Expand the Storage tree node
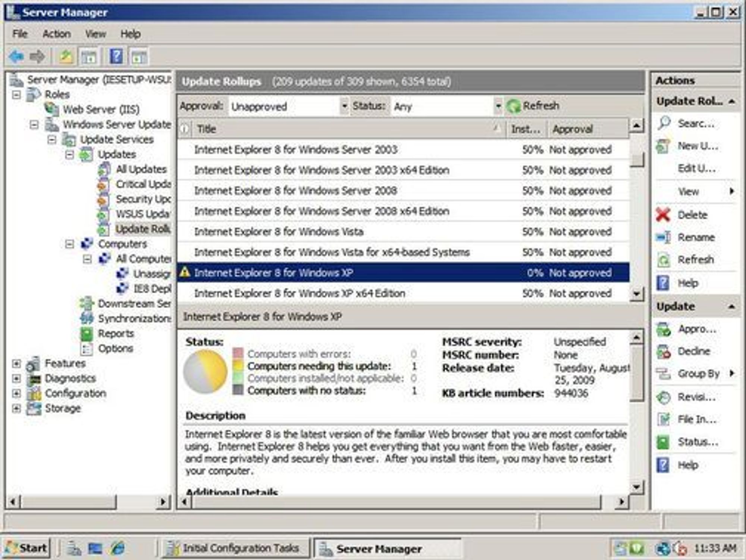This screenshot has height=560, width=746. (16, 408)
